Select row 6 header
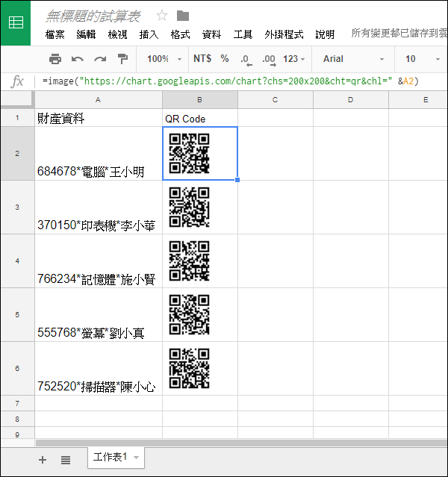 (17, 369)
